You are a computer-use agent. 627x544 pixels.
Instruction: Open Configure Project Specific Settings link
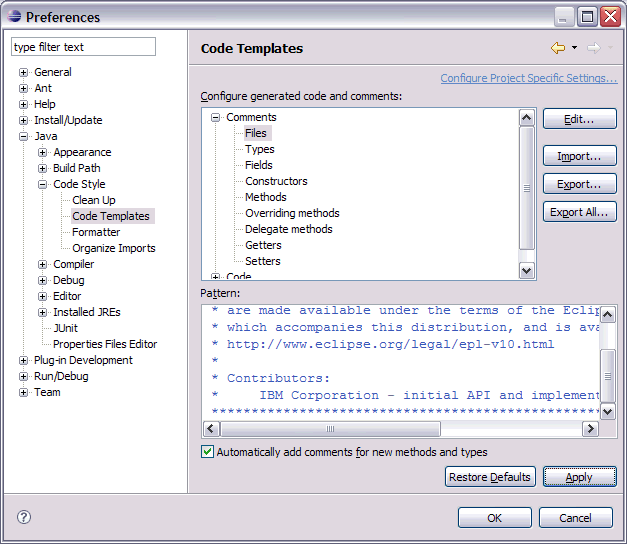pyautogui.click(x=529, y=78)
